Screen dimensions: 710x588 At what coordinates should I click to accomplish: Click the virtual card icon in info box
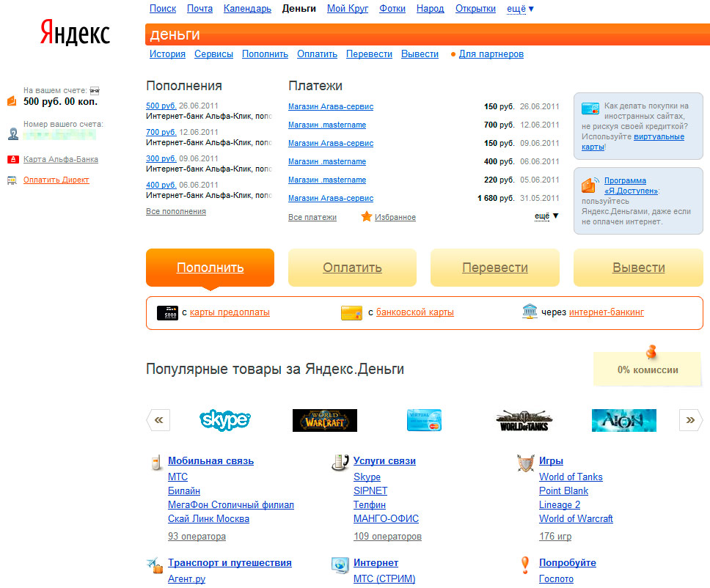point(590,109)
